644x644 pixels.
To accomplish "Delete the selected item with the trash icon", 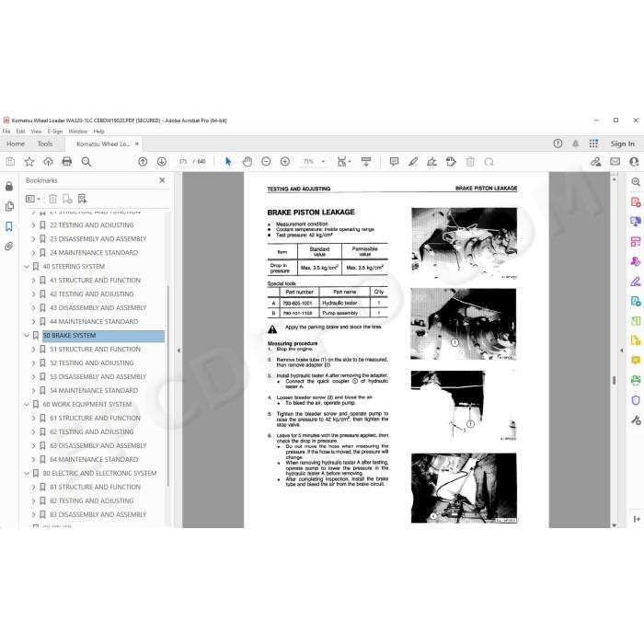I will (470, 162).
